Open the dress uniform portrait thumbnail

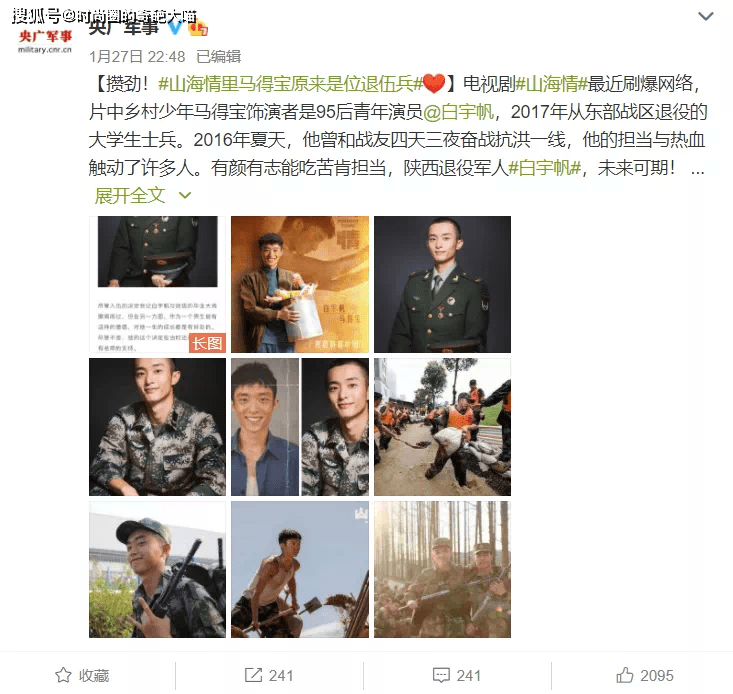(442, 284)
